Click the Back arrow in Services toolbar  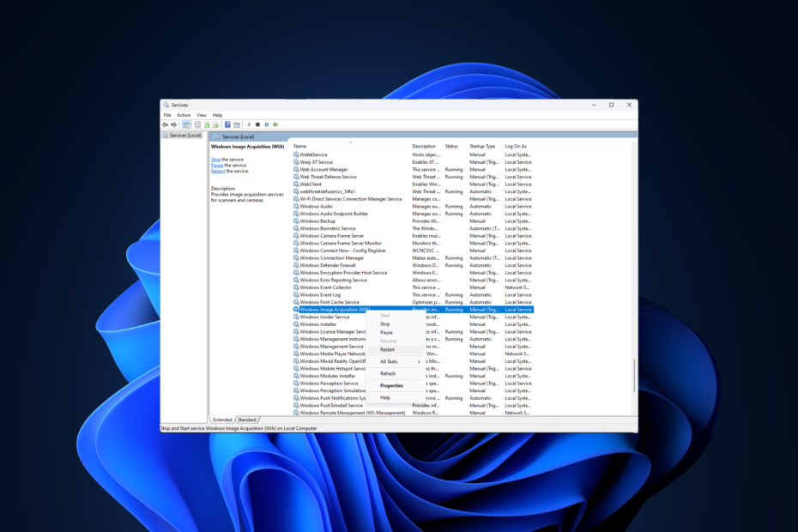coord(165,124)
